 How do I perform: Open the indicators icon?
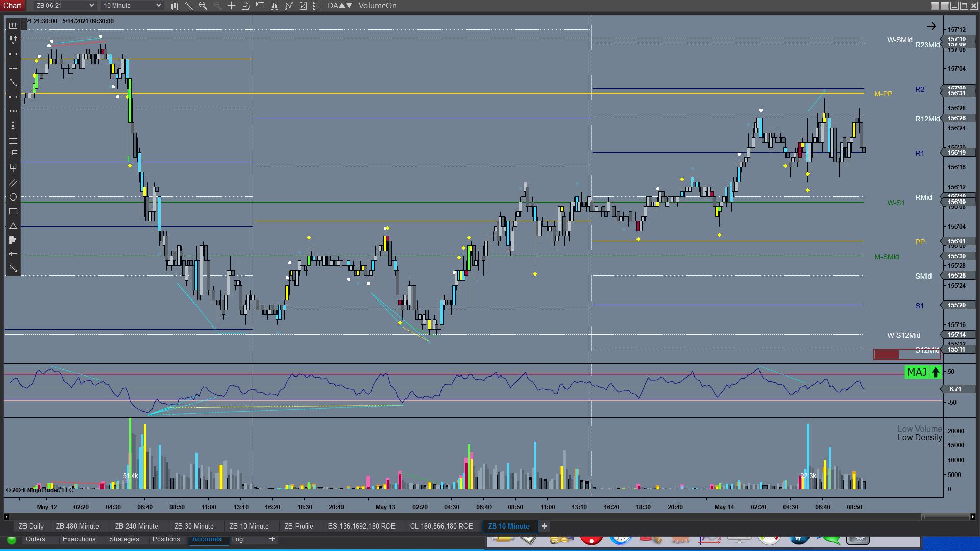click(275, 6)
